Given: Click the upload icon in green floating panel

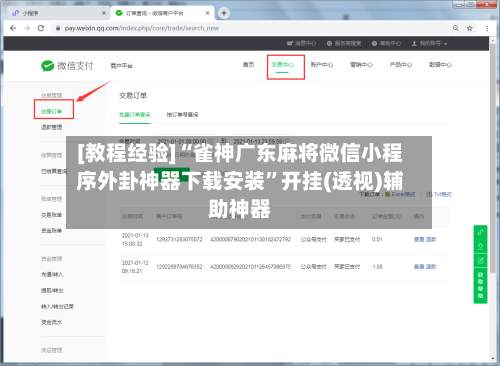Looking at the screenshot, I should coord(480,246).
